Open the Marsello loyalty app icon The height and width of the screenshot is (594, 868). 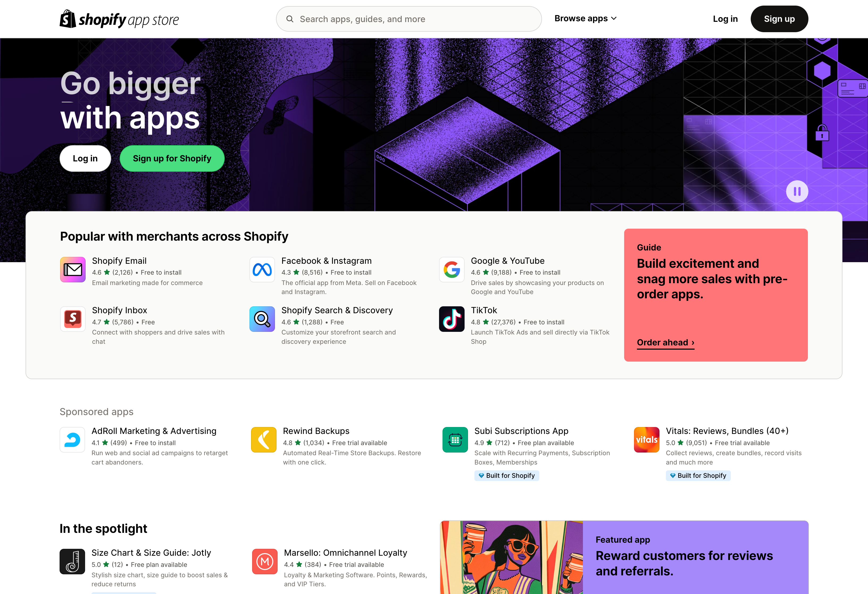265,562
